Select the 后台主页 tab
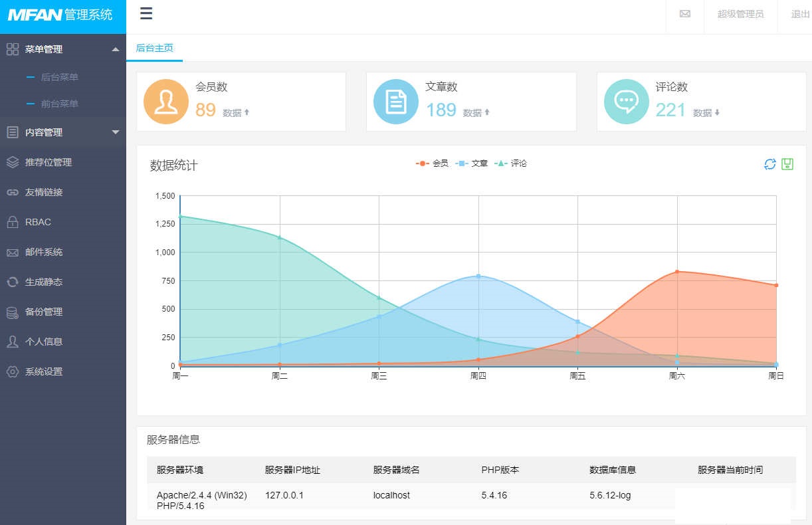Viewport: 812px width, 525px height. coord(154,48)
